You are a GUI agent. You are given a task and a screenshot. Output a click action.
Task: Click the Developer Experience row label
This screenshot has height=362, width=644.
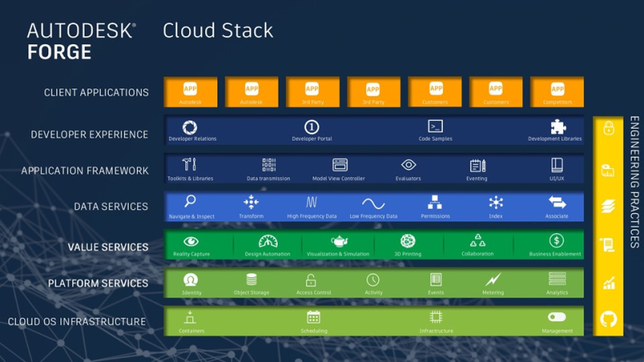tap(89, 134)
